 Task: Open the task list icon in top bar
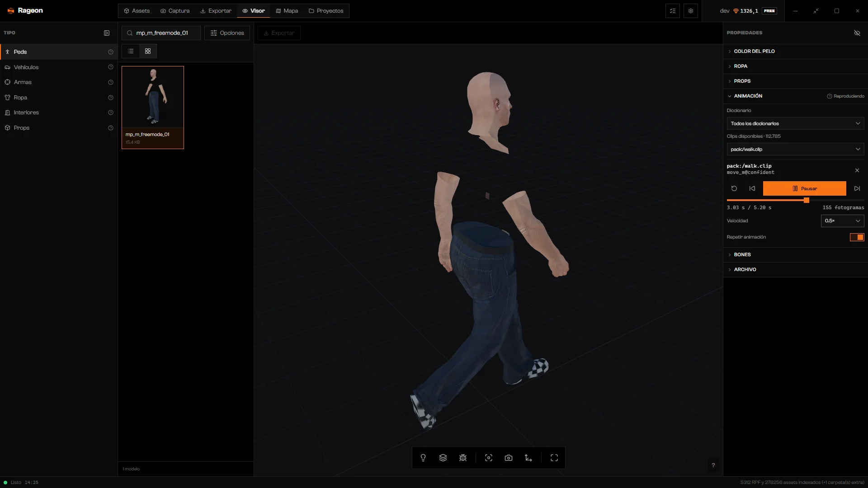click(673, 11)
